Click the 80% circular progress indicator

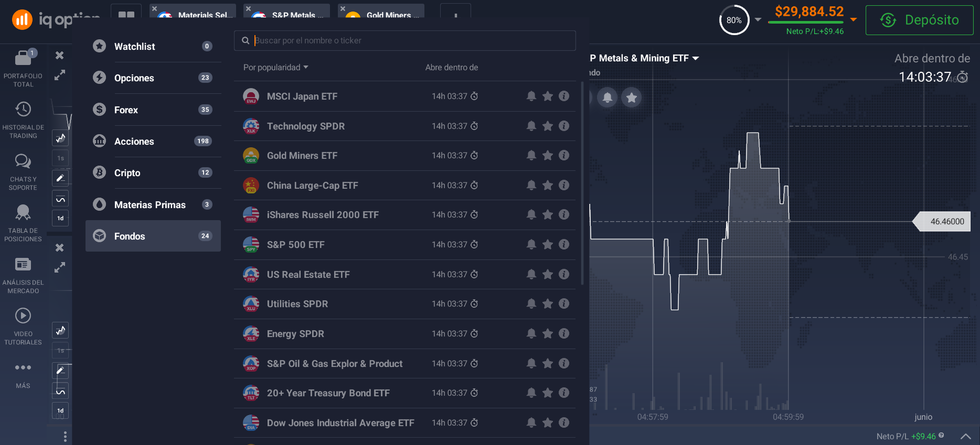pyautogui.click(x=734, y=20)
